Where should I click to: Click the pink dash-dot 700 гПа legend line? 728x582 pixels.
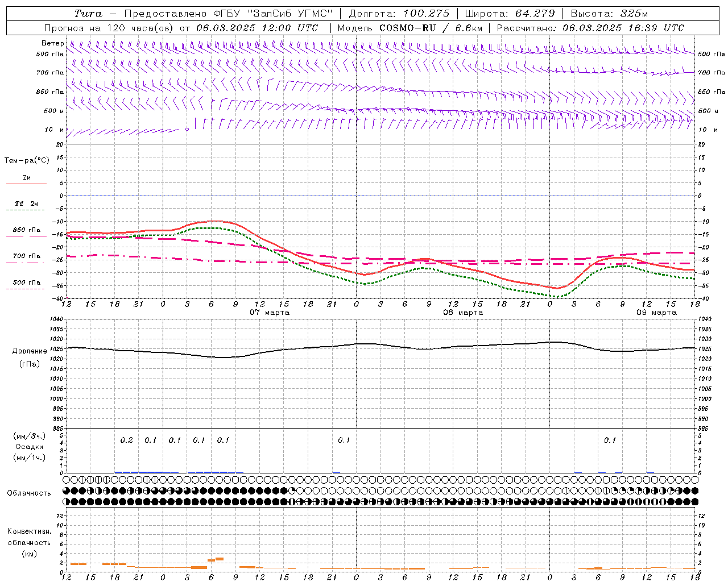(x=25, y=263)
